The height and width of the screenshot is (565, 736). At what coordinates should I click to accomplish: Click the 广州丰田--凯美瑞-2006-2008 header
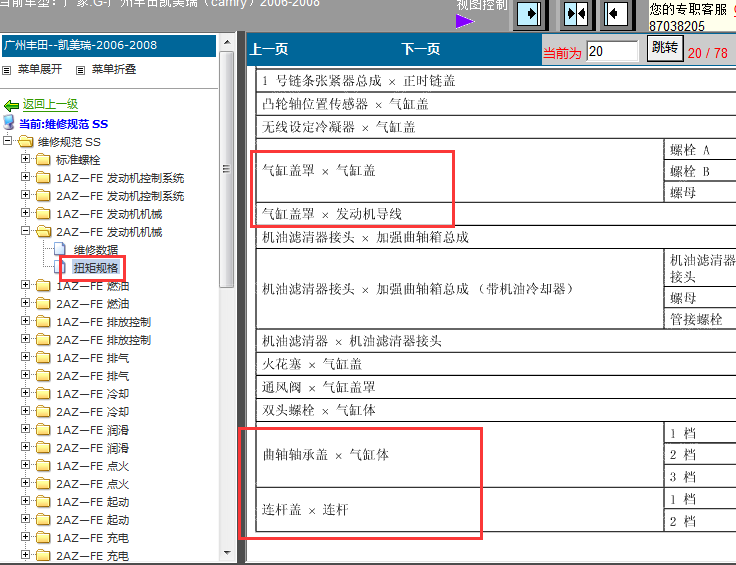click(x=109, y=46)
